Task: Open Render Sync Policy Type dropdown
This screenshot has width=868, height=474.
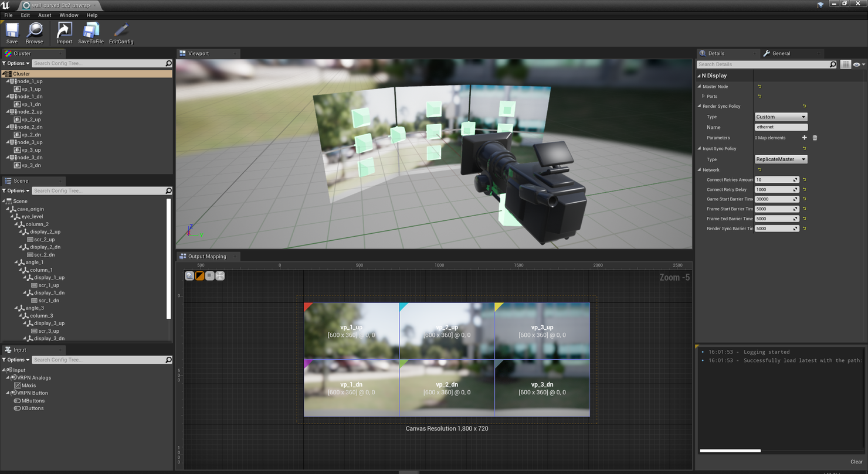Action: 781,117
